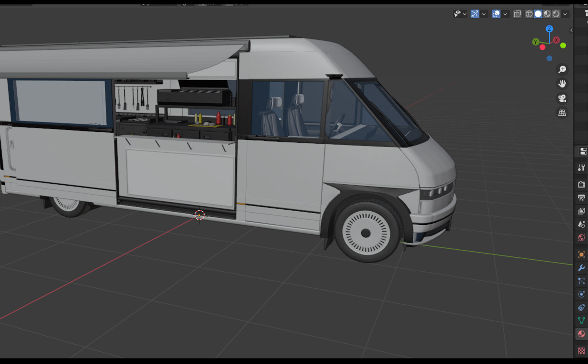Viewport: 588px width, 364px height.
Task: Open the Particles properties tab
Action: 581,281
